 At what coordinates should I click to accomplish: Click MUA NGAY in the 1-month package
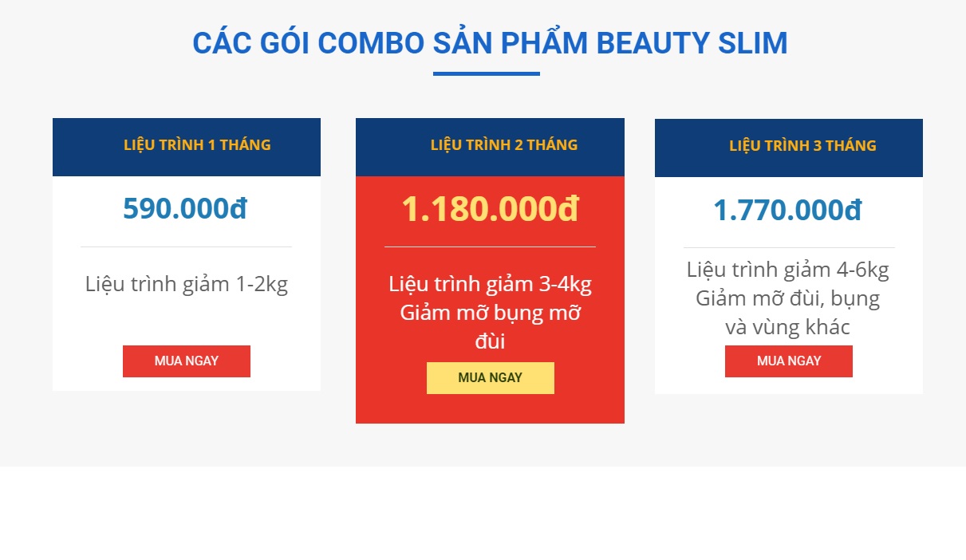pyautogui.click(x=187, y=361)
